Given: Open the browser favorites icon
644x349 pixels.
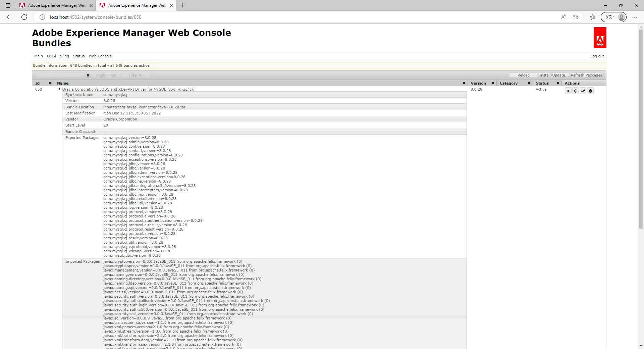Looking at the screenshot, I should point(593,17).
